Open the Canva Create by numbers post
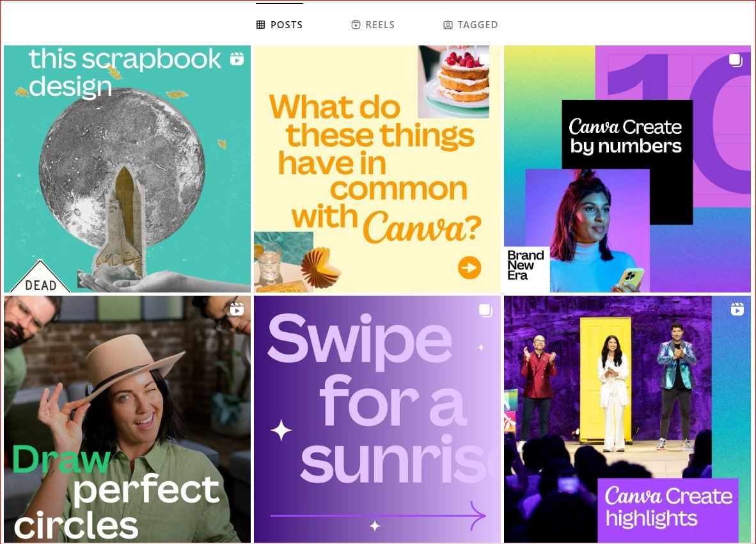Image resolution: width=756 pixels, height=544 pixels. click(627, 169)
